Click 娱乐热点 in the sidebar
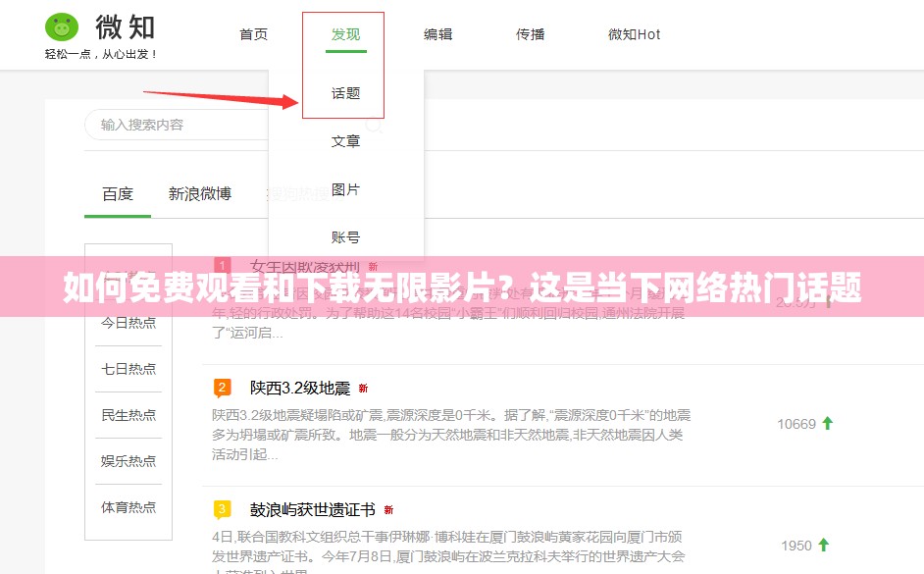 point(128,461)
